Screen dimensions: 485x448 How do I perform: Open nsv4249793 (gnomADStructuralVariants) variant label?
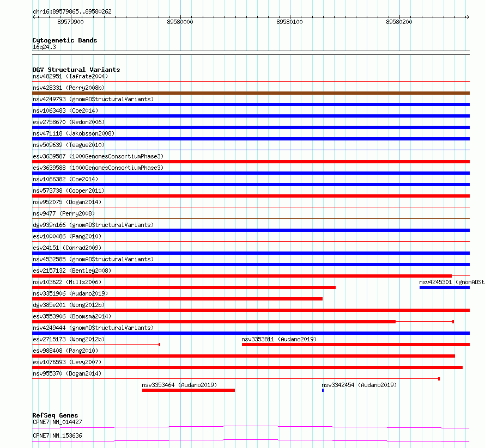(93, 99)
